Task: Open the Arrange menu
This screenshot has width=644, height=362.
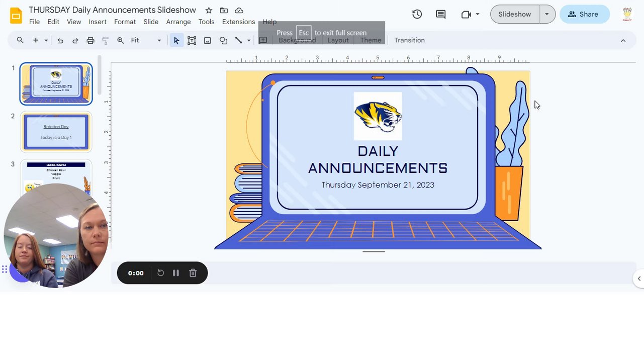Action: [178, 22]
